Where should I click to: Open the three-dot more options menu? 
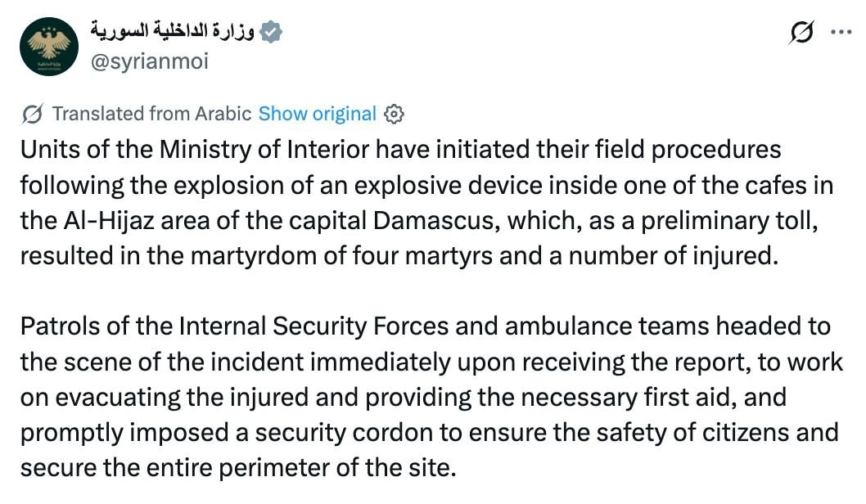841,32
